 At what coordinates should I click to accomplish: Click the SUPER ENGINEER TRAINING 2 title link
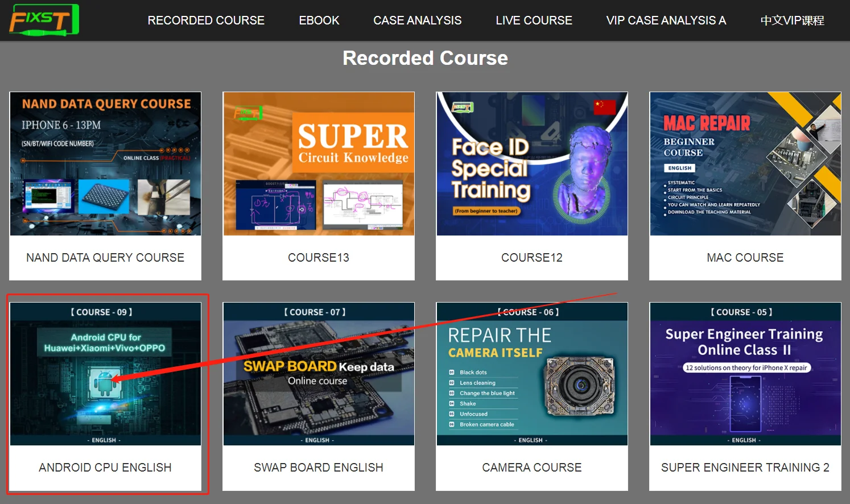click(x=745, y=468)
